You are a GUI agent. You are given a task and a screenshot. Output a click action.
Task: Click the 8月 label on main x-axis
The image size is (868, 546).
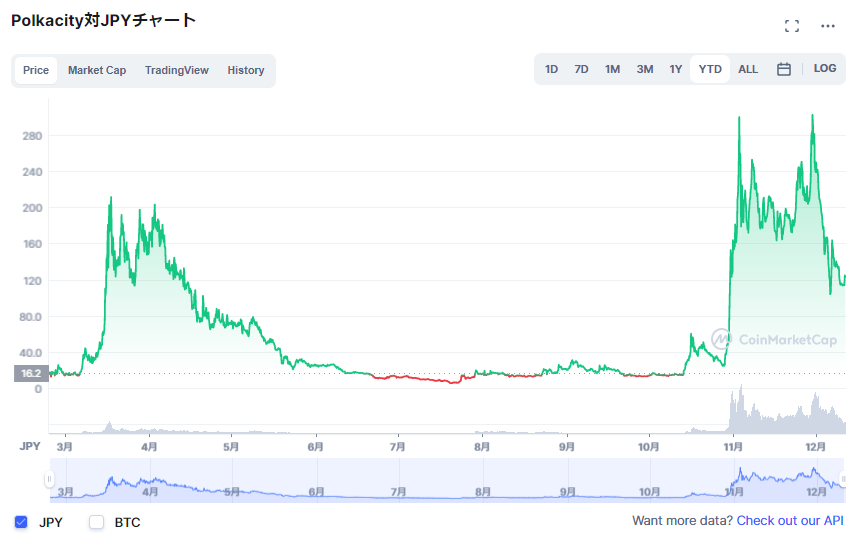tap(482, 446)
